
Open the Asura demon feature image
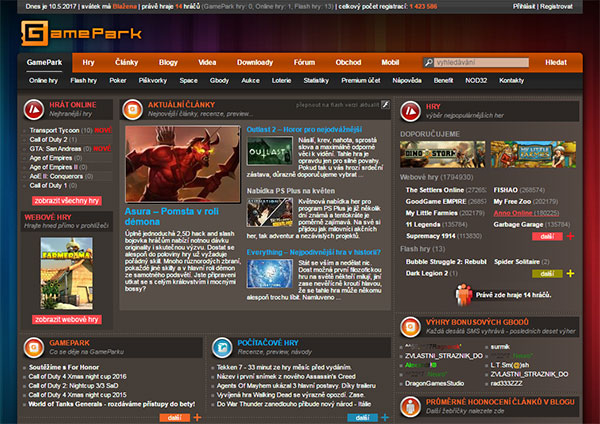[x=183, y=164]
